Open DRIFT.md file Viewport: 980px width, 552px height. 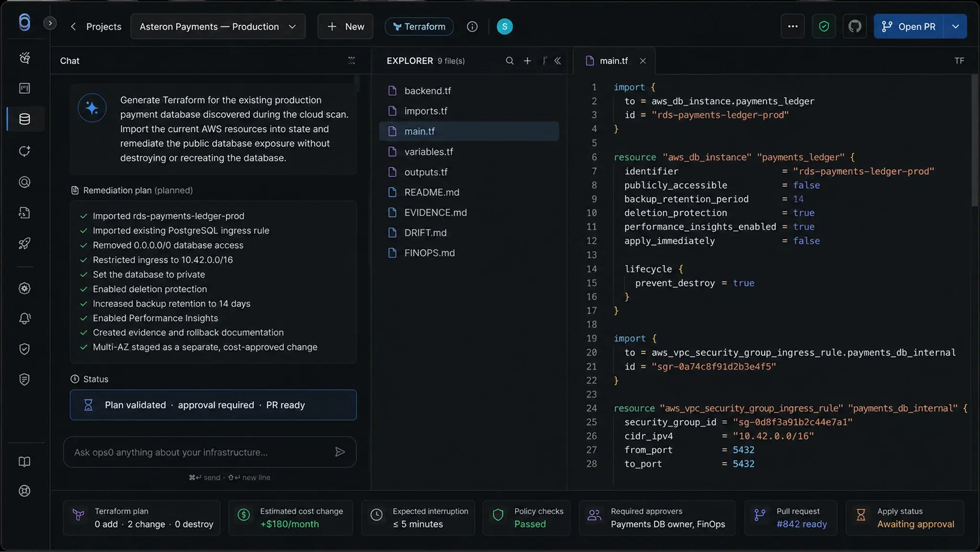point(469,233)
